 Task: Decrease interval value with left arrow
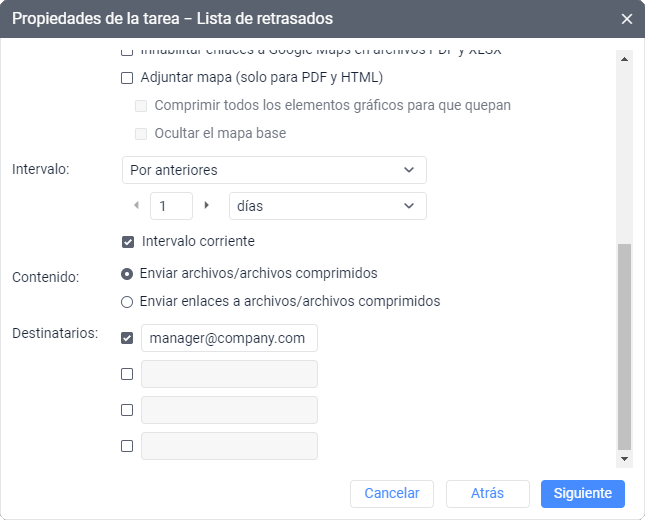[137, 205]
